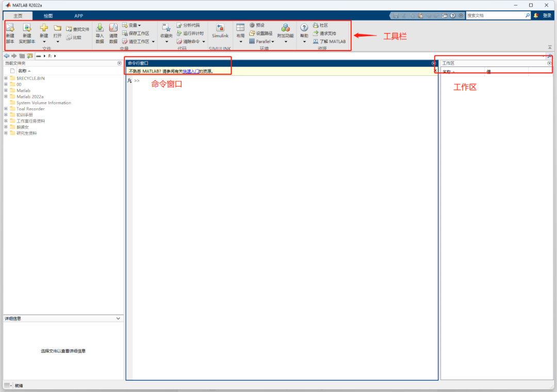Screen dimensions: 557x392
Task: Switch to the 绘图 plots tab
Action: pos(48,15)
